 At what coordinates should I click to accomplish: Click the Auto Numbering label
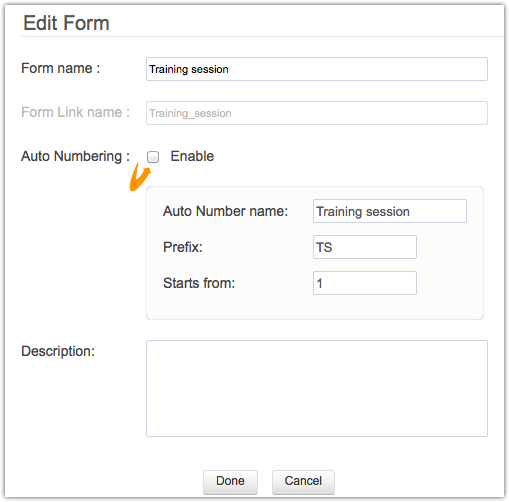pyautogui.click(x=75, y=156)
